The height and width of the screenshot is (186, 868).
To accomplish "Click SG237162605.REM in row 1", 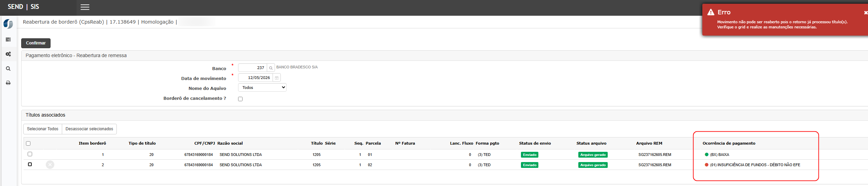I will click(x=655, y=155).
